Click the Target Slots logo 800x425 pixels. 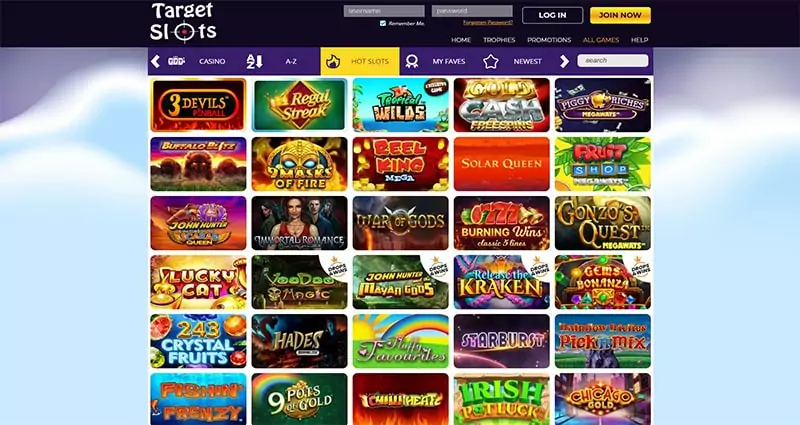pyautogui.click(x=183, y=22)
